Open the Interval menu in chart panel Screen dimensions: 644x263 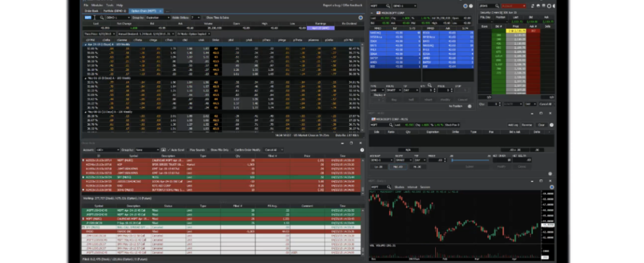(x=412, y=187)
